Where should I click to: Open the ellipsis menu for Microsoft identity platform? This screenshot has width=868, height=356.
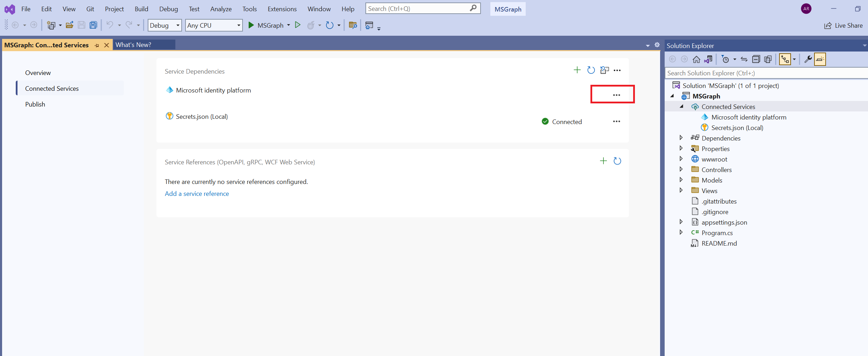click(x=616, y=95)
